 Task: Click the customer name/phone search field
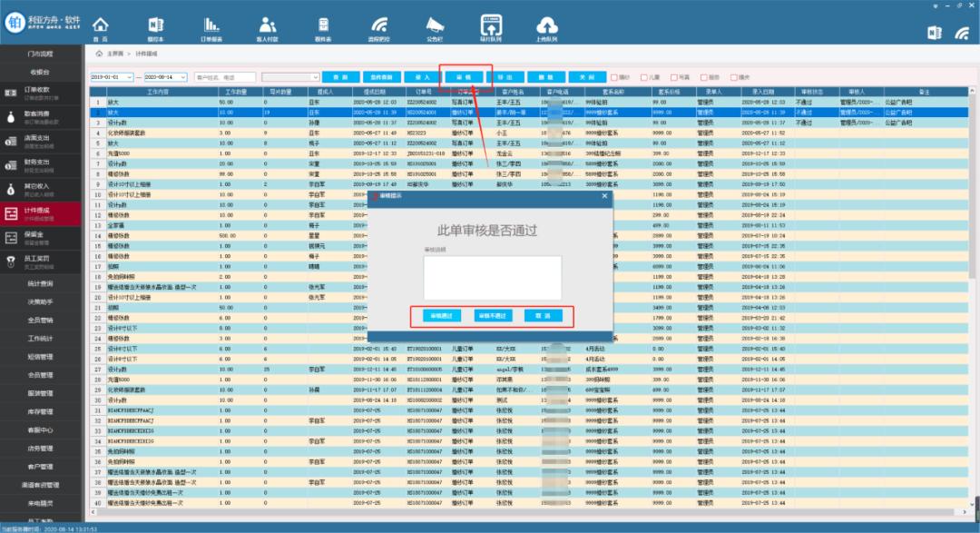point(225,77)
